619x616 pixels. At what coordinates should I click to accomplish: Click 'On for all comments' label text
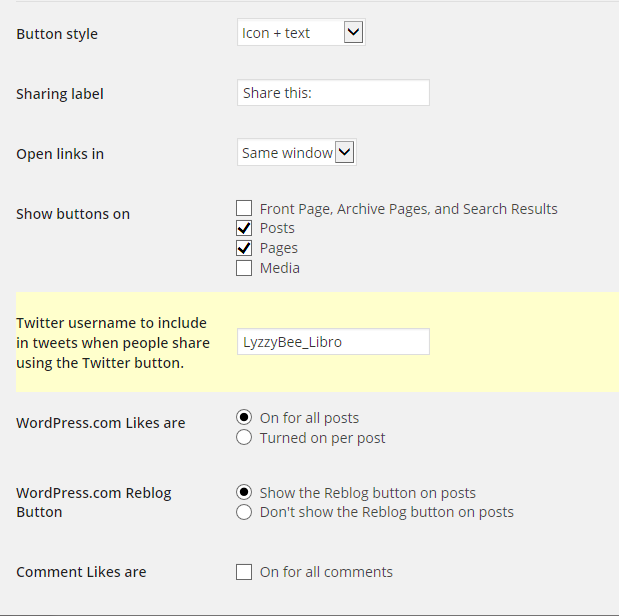326,572
